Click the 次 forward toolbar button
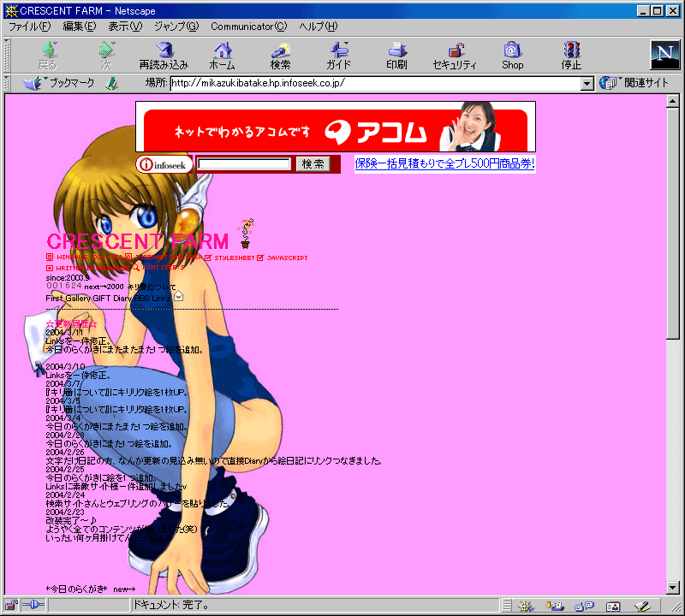 (x=106, y=56)
